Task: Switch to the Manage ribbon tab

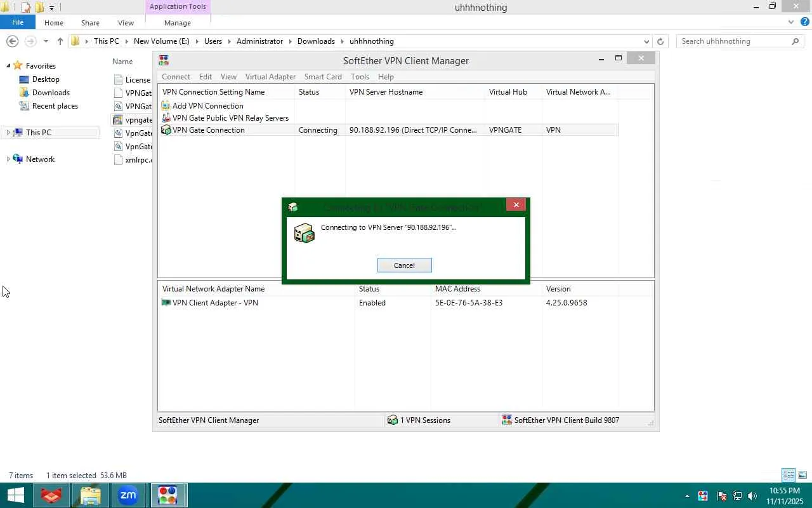Action: [178, 23]
